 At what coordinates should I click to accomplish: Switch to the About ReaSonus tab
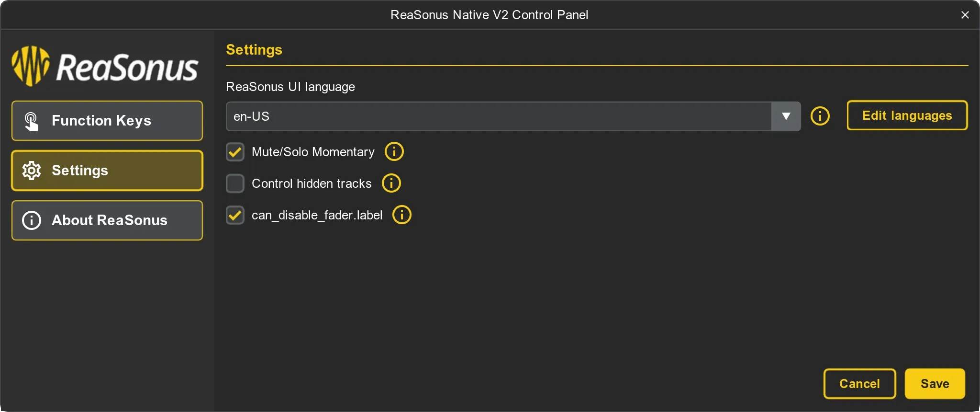tap(107, 220)
